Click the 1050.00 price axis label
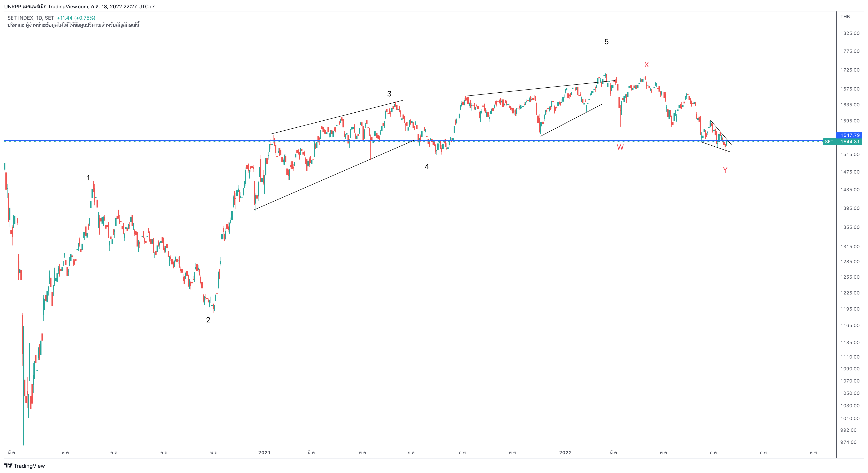 point(850,393)
